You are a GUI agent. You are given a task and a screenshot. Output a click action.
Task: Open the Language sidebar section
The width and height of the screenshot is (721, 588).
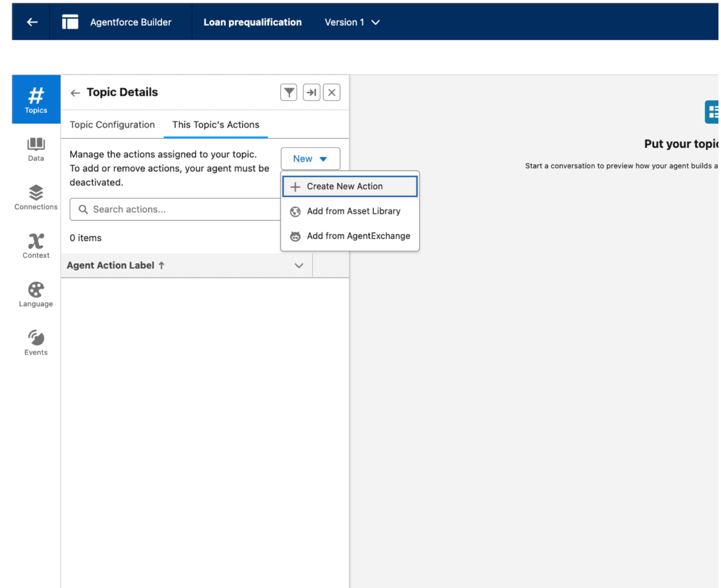click(x=36, y=294)
